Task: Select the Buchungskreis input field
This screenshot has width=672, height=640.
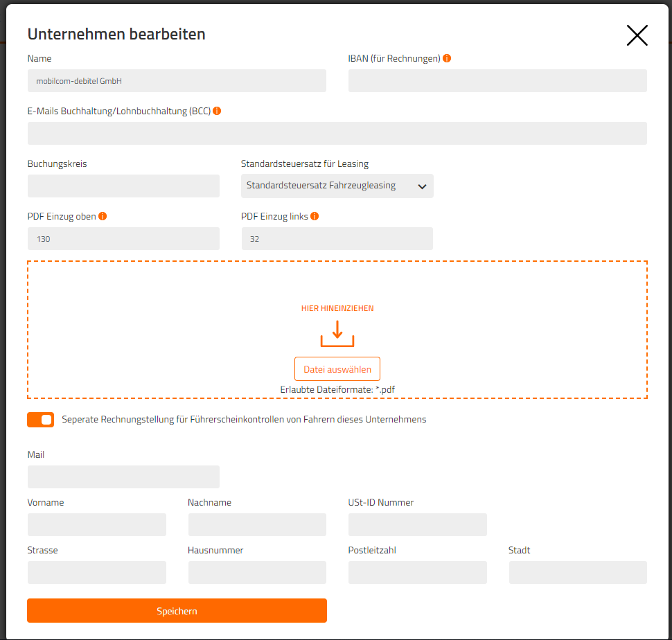Action: 123,186
